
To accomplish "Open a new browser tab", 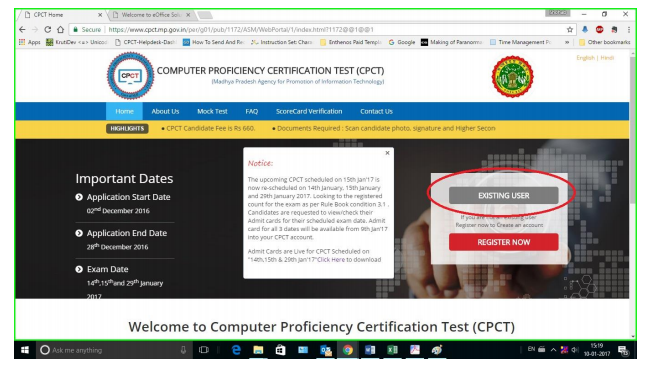I will click(206, 15).
